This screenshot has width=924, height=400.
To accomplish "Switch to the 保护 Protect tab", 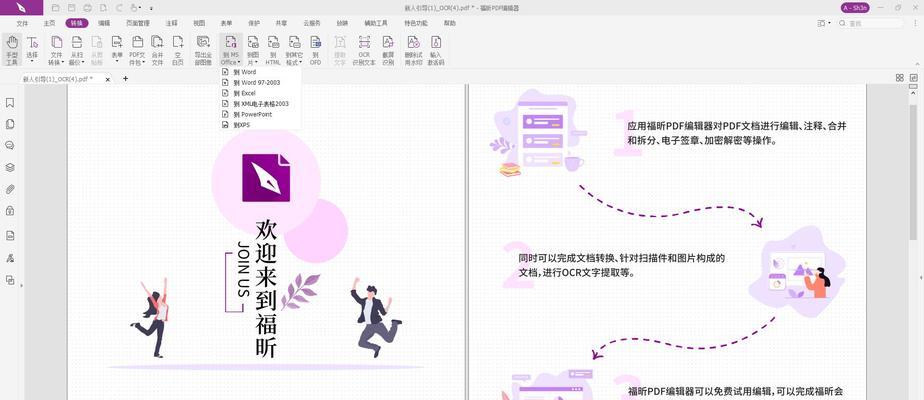I will pyautogui.click(x=254, y=23).
